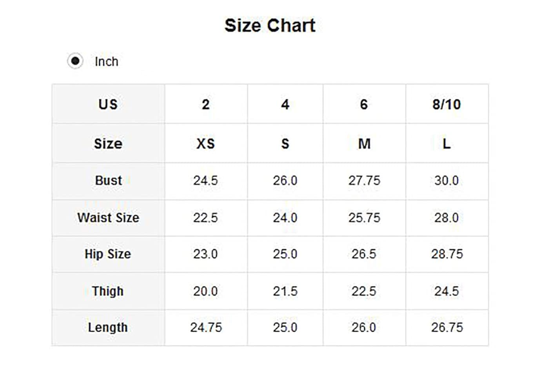Click the Waist Size row label

point(108,218)
